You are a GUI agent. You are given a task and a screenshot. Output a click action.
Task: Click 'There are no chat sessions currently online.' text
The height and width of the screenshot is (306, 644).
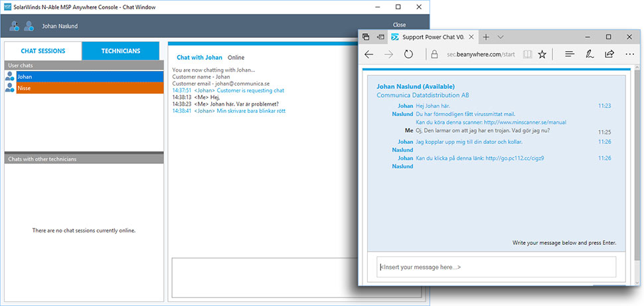84,230
